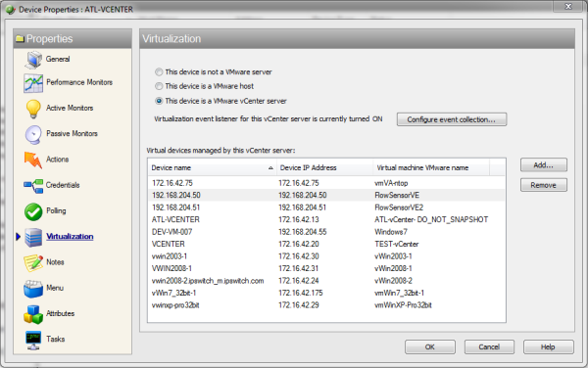This screenshot has height=368, width=588.
Task: Select device row 192.168.204.50
Action: pos(326,195)
